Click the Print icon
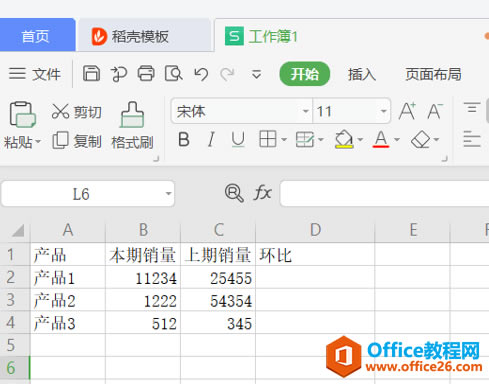The height and width of the screenshot is (384, 489). [x=146, y=74]
